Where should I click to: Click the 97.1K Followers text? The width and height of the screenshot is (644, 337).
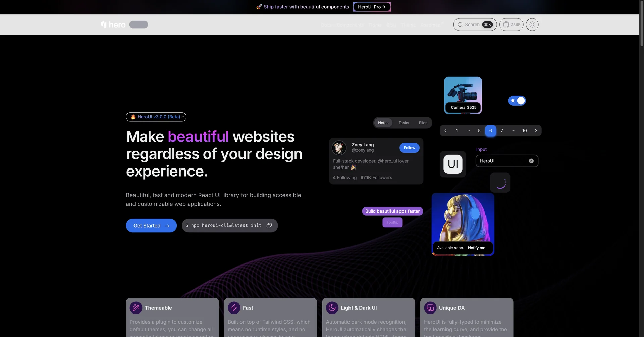click(x=376, y=178)
